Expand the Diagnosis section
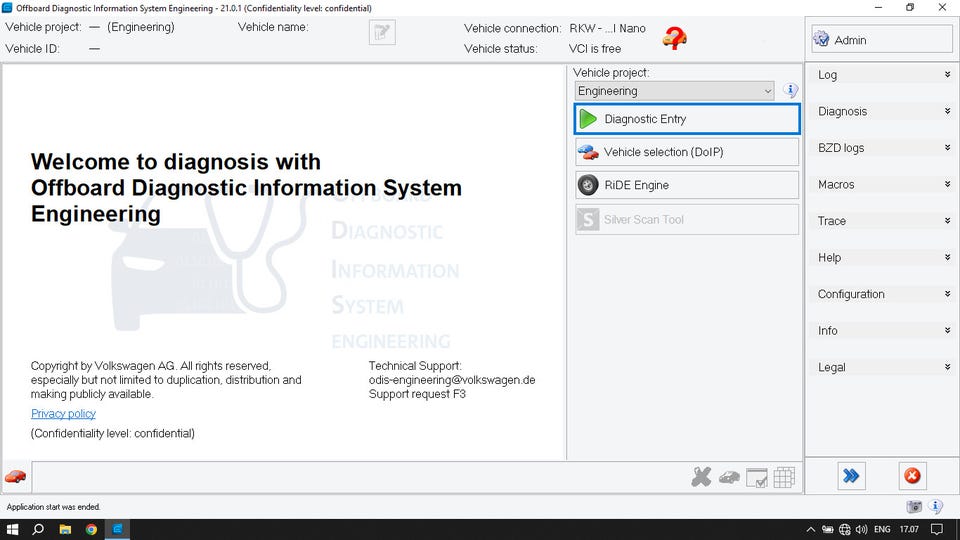The image size is (960, 540). tap(883, 111)
